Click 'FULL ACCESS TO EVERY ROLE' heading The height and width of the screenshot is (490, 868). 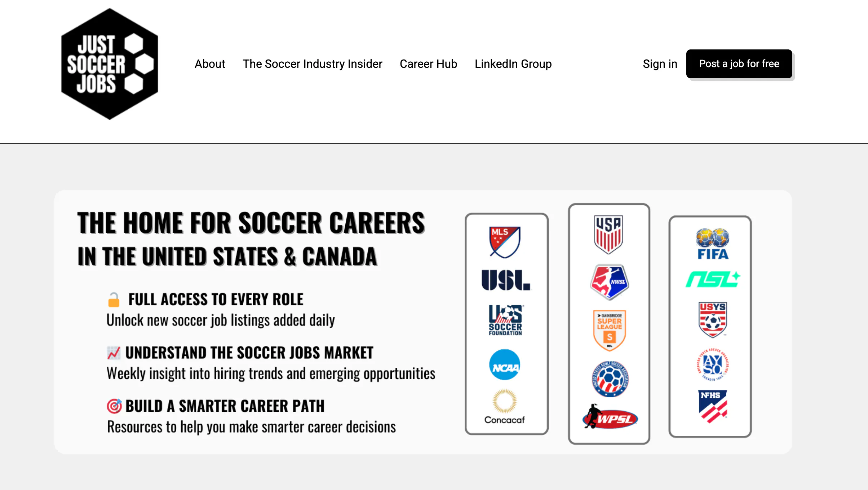click(216, 299)
